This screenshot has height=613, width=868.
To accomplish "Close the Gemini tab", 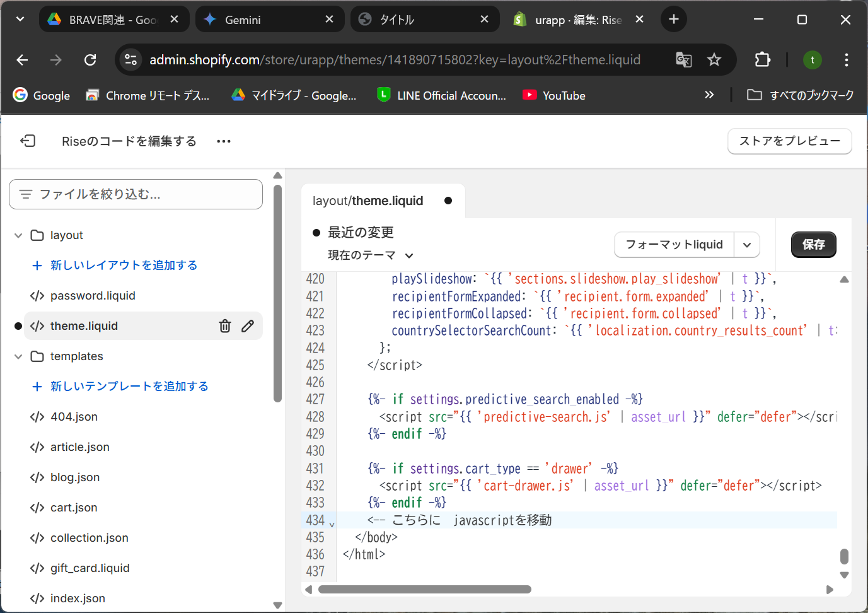I will pos(329,20).
